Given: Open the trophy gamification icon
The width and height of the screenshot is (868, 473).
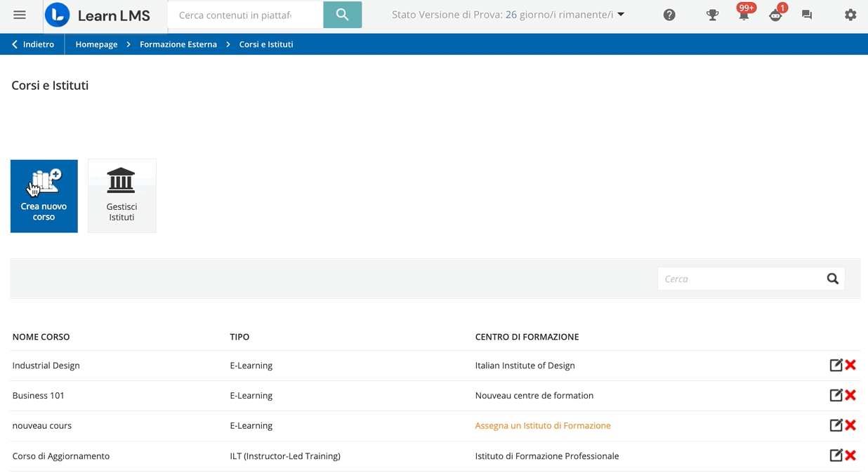Looking at the screenshot, I should [x=712, y=15].
